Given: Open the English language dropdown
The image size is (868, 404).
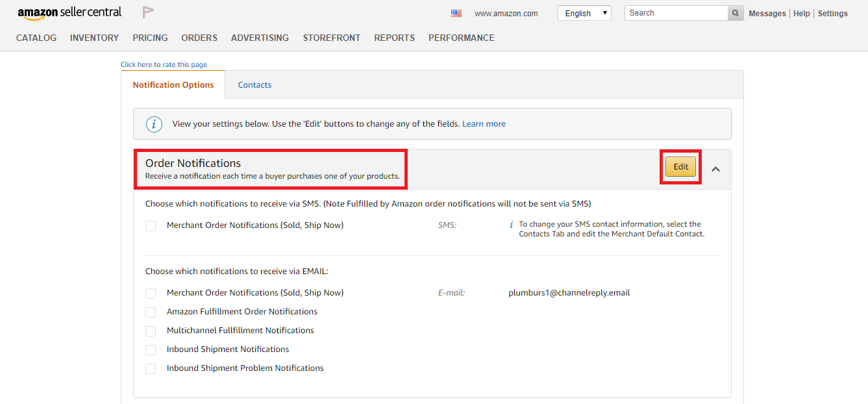Looking at the screenshot, I should 584,13.
